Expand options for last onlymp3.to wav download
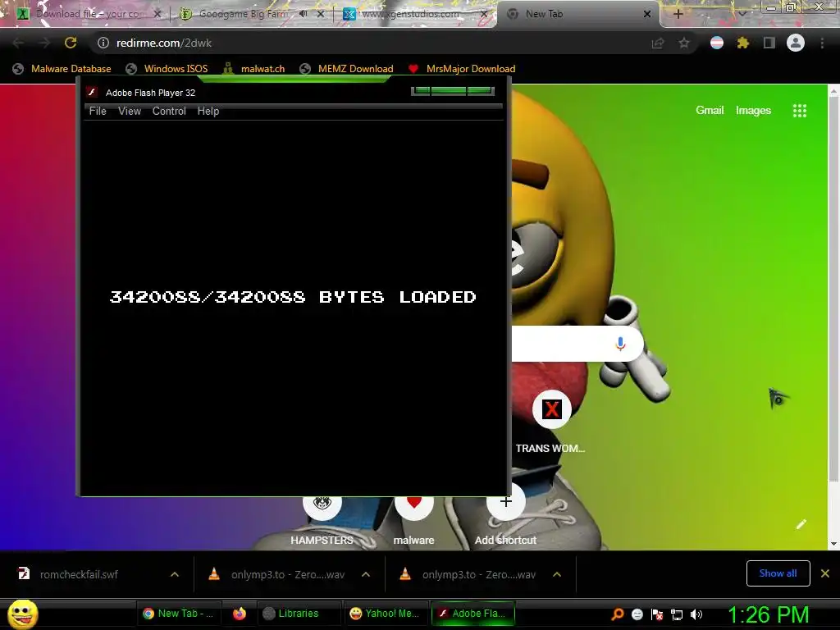This screenshot has height=630, width=840. [x=557, y=574]
